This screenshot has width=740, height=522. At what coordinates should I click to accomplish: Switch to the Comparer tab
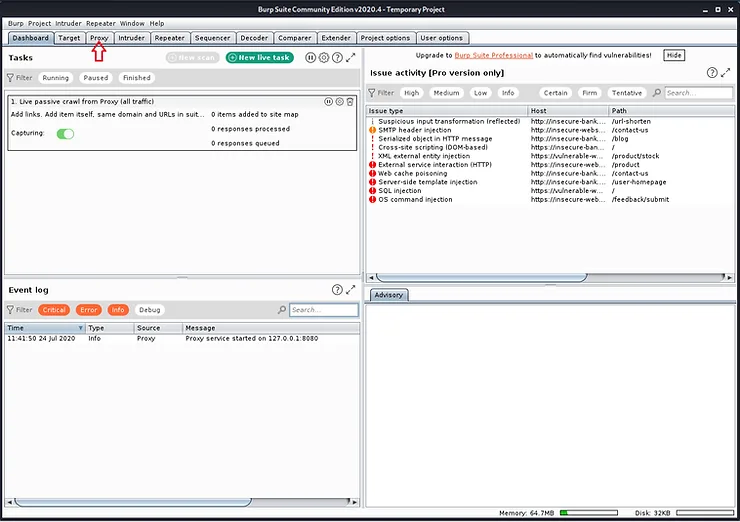coord(294,38)
